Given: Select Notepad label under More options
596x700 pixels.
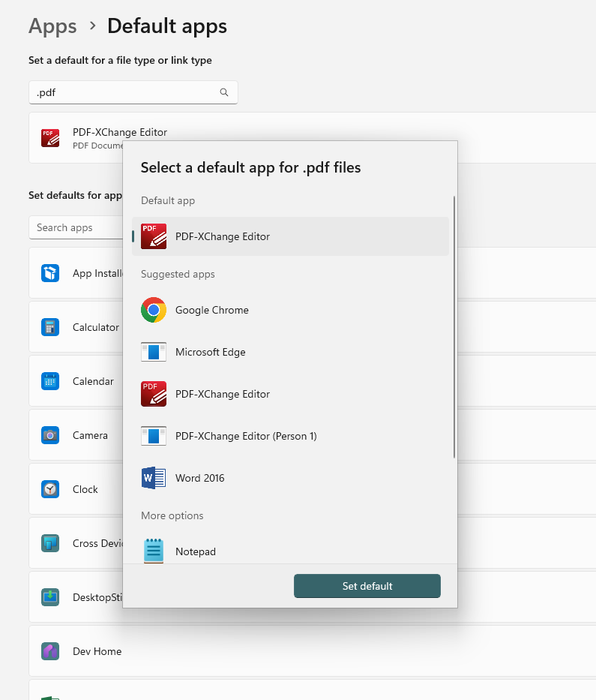Looking at the screenshot, I should (x=196, y=551).
